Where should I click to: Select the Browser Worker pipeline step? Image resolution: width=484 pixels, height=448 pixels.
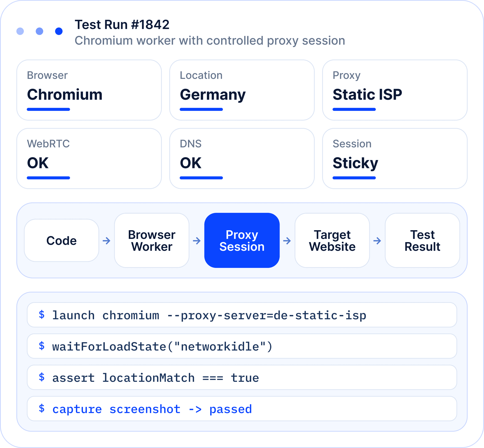click(x=152, y=240)
